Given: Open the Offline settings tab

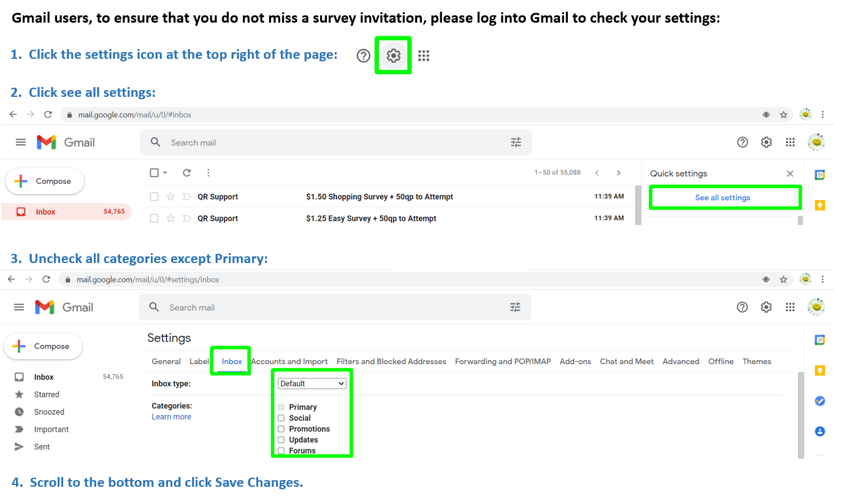Looking at the screenshot, I should coord(721,361).
